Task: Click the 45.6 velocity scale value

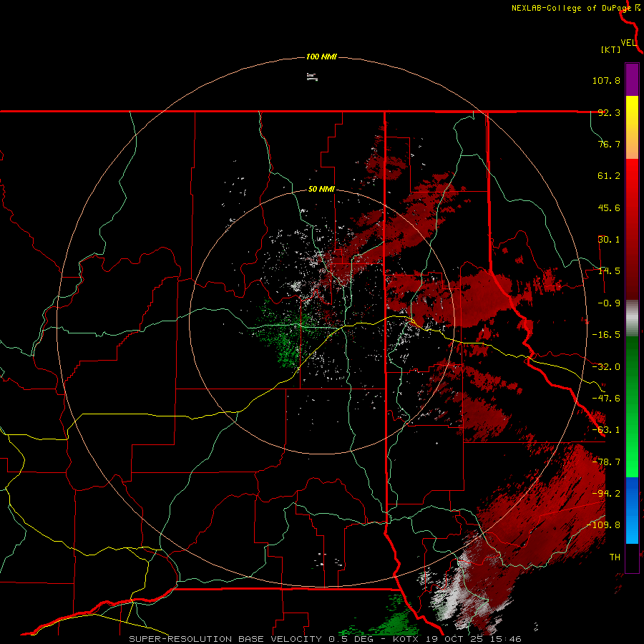Action: pyautogui.click(x=609, y=208)
